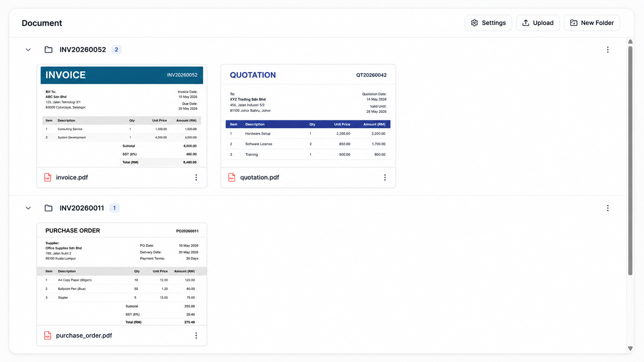Click the INV20260011 folder icon

click(49, 208)
